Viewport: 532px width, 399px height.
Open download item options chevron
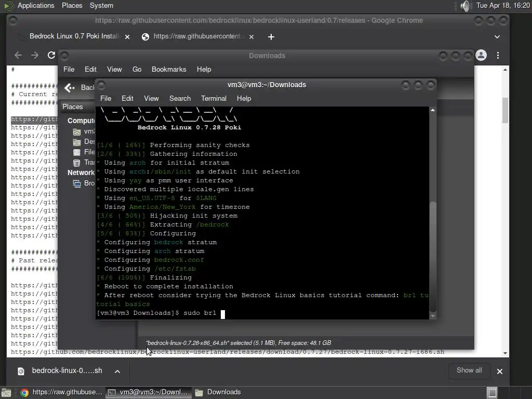(x=117, y=371)
